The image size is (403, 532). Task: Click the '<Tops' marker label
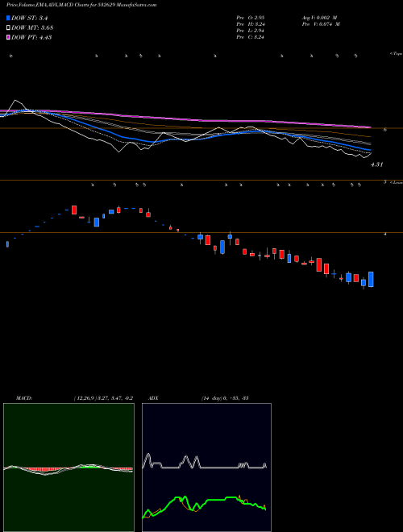397,54
